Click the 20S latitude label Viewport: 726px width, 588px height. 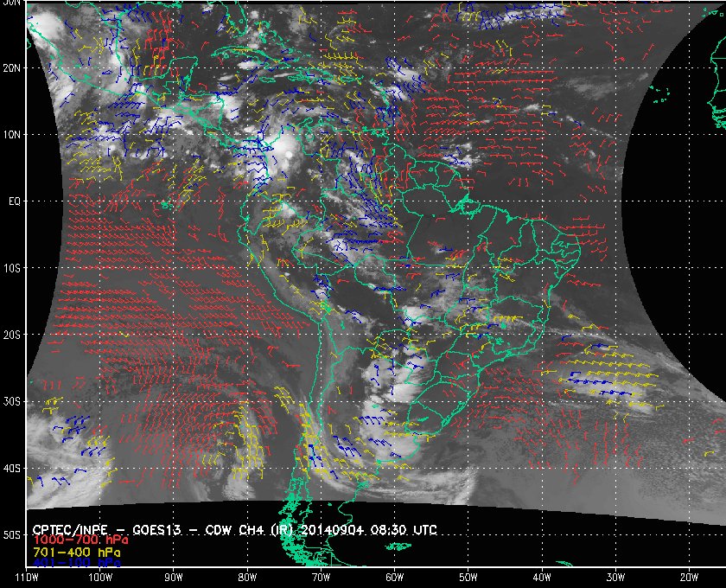click(11, 335)
